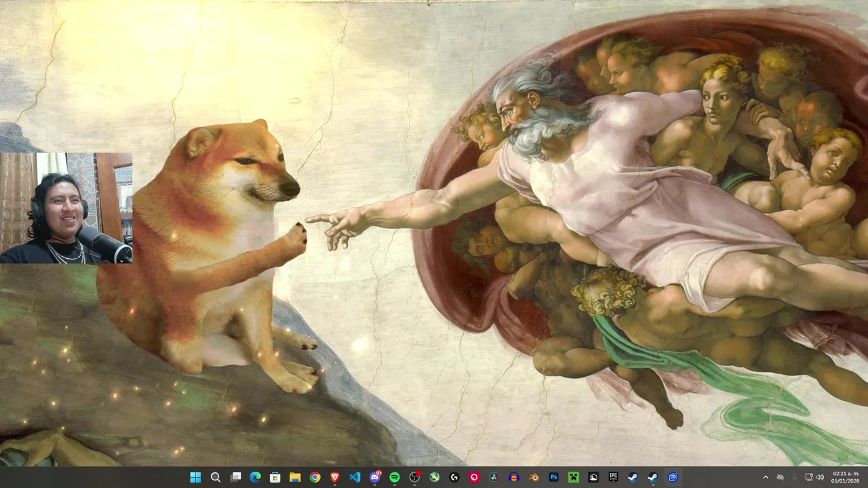The height and width of the screenshot is (488, 868).
Task: Open the volume speaker tray icon
Action: 820,477
